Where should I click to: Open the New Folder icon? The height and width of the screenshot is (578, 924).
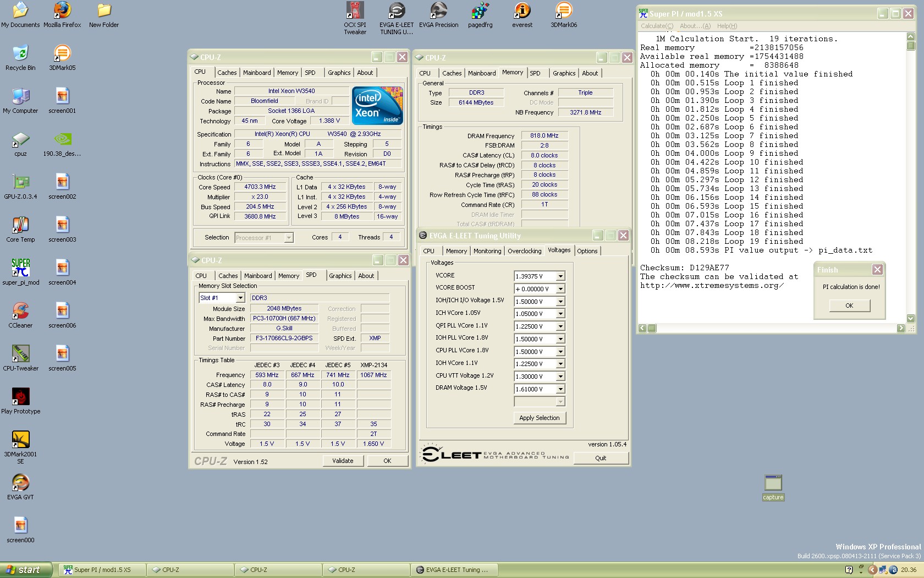pos(104,15)
